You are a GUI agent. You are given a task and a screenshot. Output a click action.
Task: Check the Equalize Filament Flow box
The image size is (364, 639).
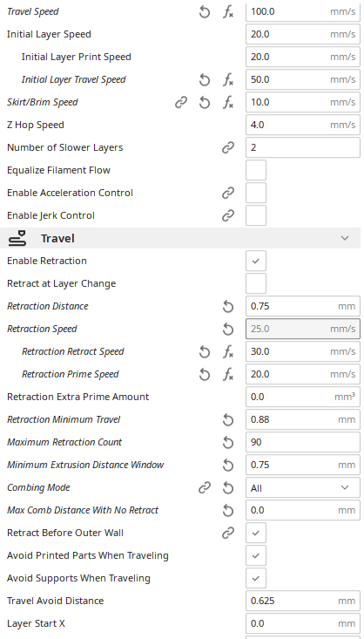pos(256,170)
